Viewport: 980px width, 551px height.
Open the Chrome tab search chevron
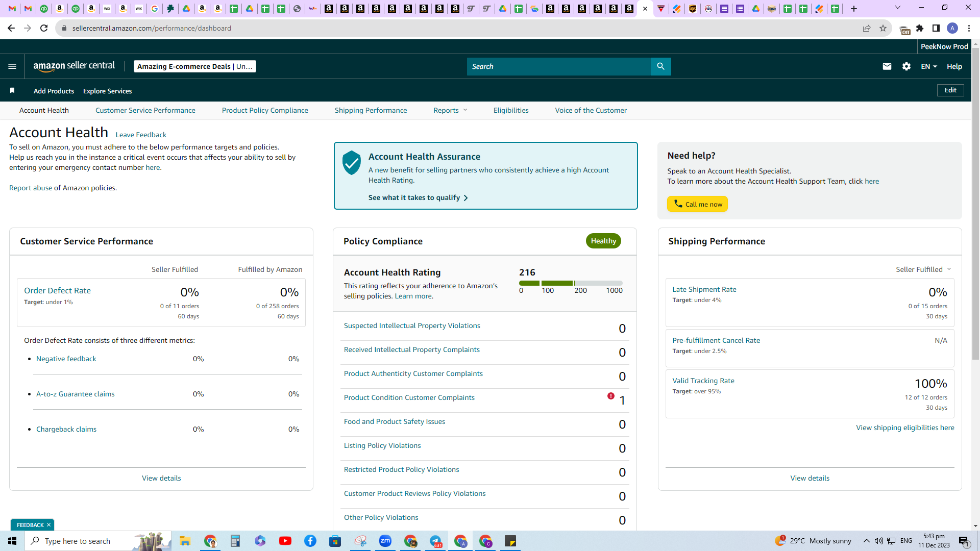(898, 8)
